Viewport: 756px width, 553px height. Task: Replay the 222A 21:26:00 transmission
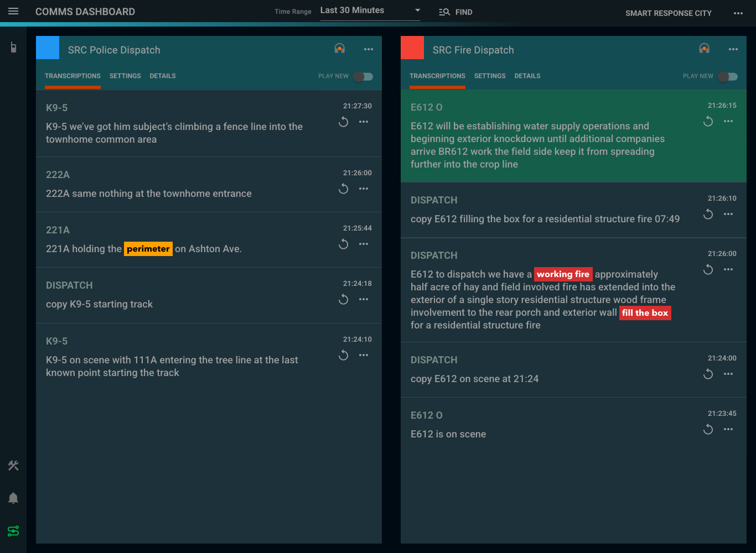[344, 189]
